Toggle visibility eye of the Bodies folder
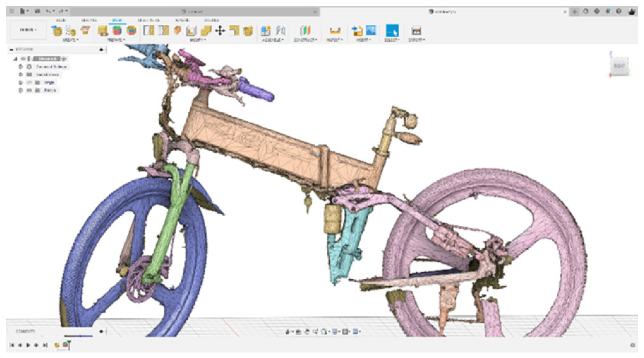 [x=29, y=90]
